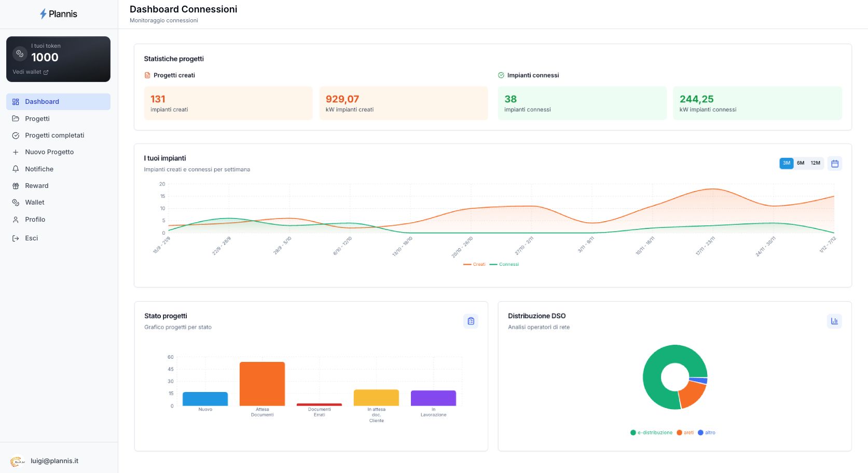Switch the chart to 12M range
868x473 pixels.
pyautogui.click(x=815, y=163)
